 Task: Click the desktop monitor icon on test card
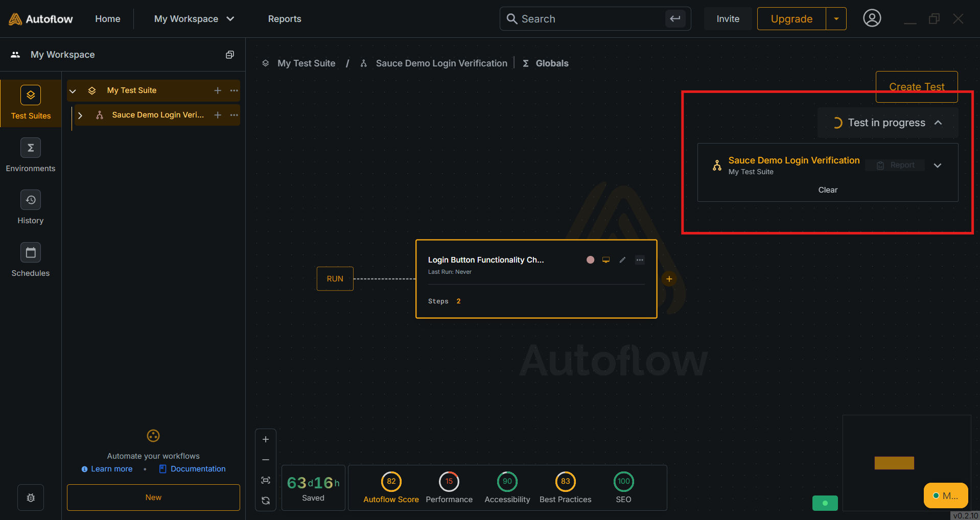pyautogui.click(x=606, y=260)
